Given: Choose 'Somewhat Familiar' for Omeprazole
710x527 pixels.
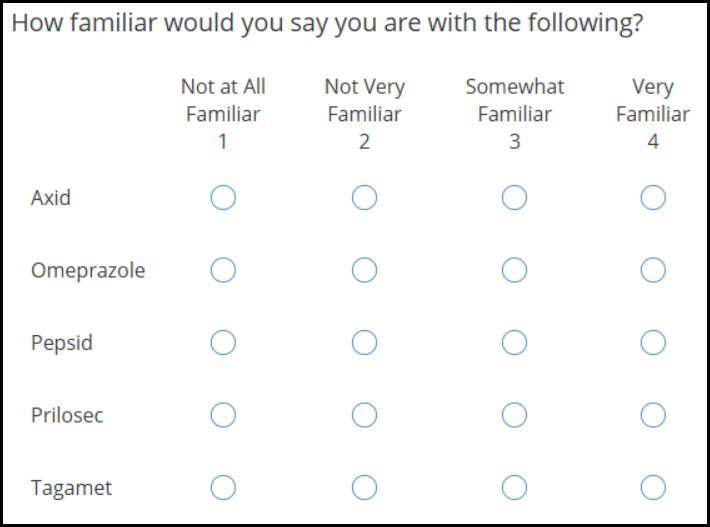Looking at the screenshot, I should 514,270.
